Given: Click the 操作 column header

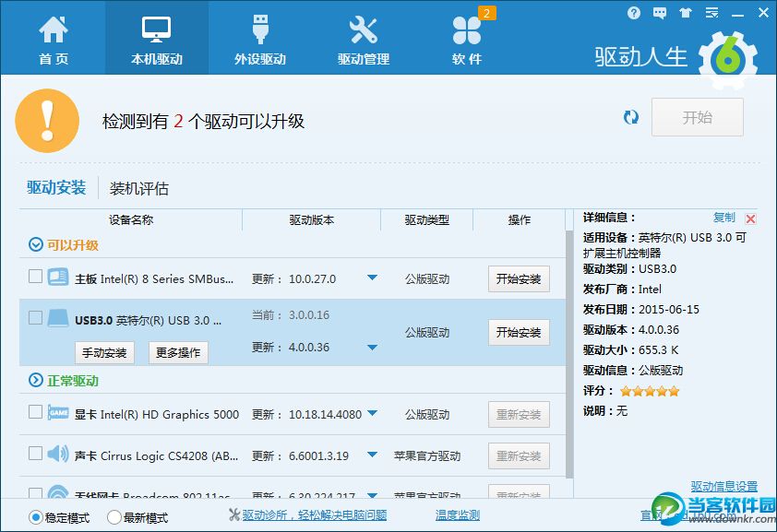Looking at the screenshot, I should [x=519, y=219].
